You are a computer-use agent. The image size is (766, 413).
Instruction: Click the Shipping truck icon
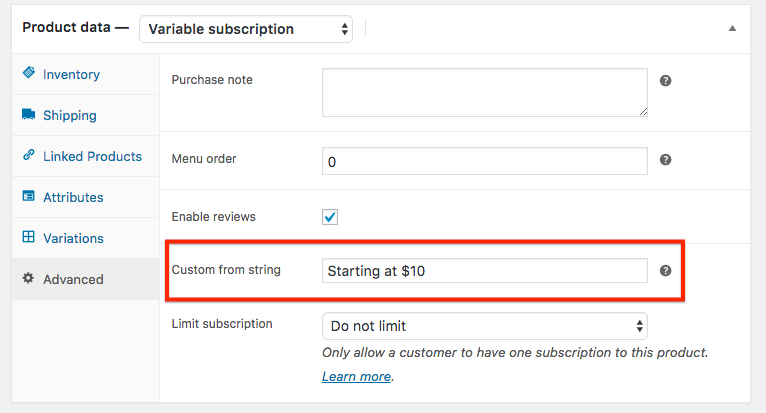click(x=29, y=114)
